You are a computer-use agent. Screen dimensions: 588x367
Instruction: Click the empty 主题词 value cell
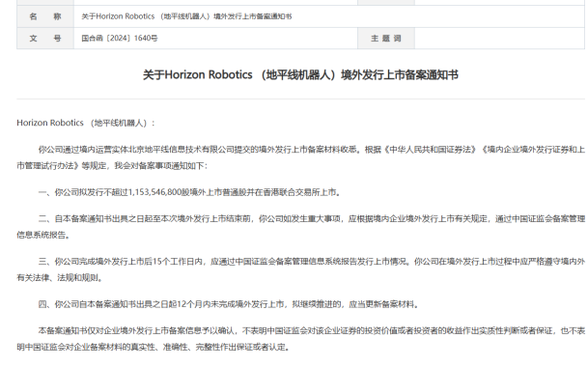pyautogui.click(x=499, y=39)
